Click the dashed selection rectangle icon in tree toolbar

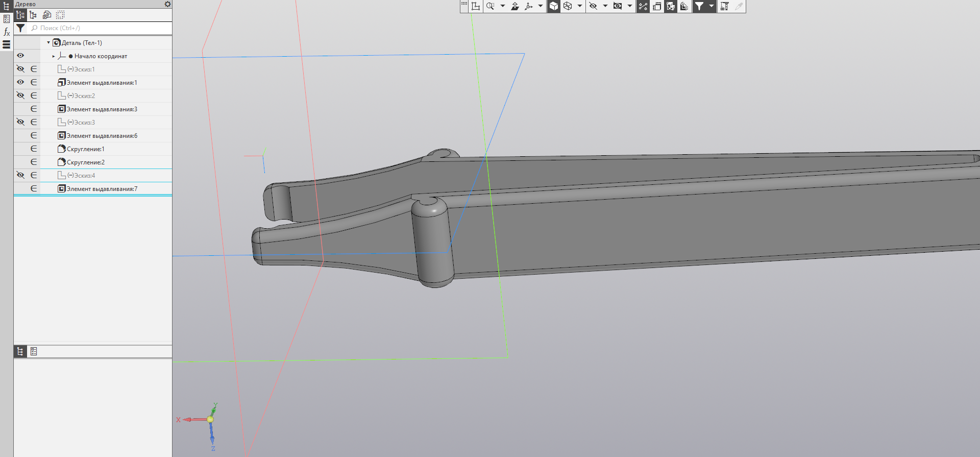coord(60,15)
